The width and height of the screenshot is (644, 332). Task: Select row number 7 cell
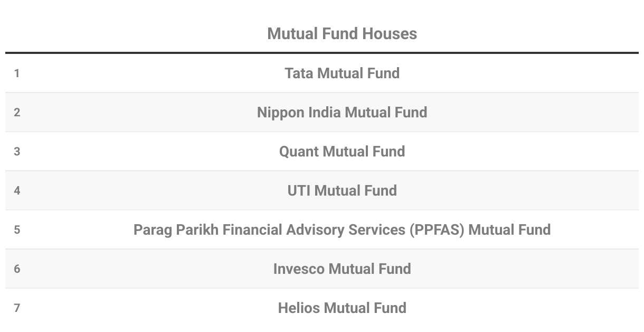pyautogui.click(x=17, y=308)
